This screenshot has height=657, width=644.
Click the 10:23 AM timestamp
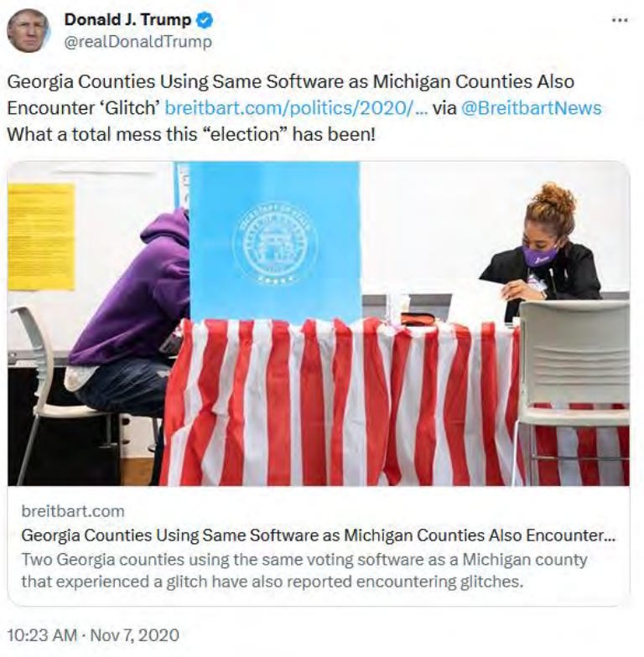point(42,635)
